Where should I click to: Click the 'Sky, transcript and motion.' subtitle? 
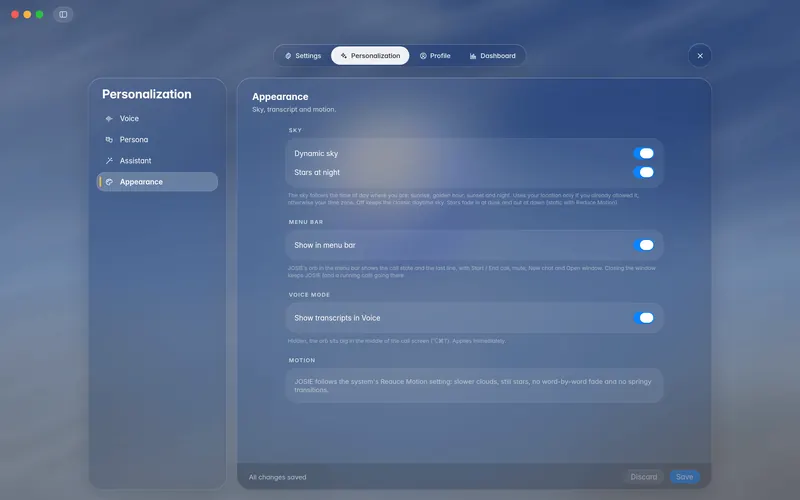[x=294, y=109]
